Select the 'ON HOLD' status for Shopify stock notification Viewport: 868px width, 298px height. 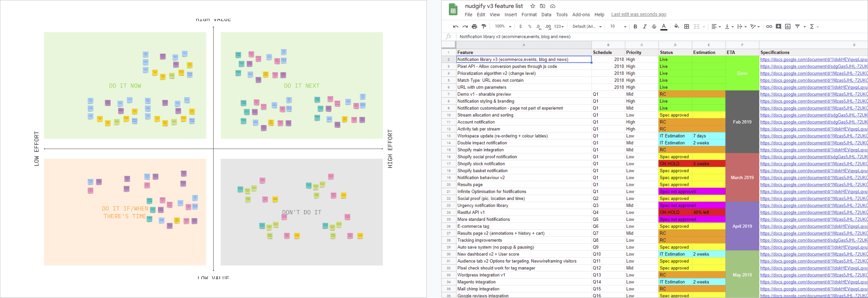(675, 164)
